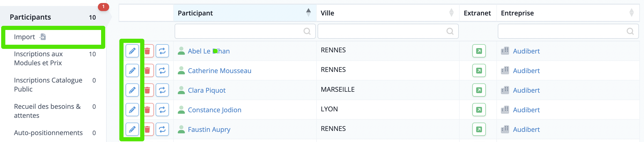Click swap arrows icon for Faustin Aupry
The image size is (644, 142).
pyautogui.click(x=162, y=129)
